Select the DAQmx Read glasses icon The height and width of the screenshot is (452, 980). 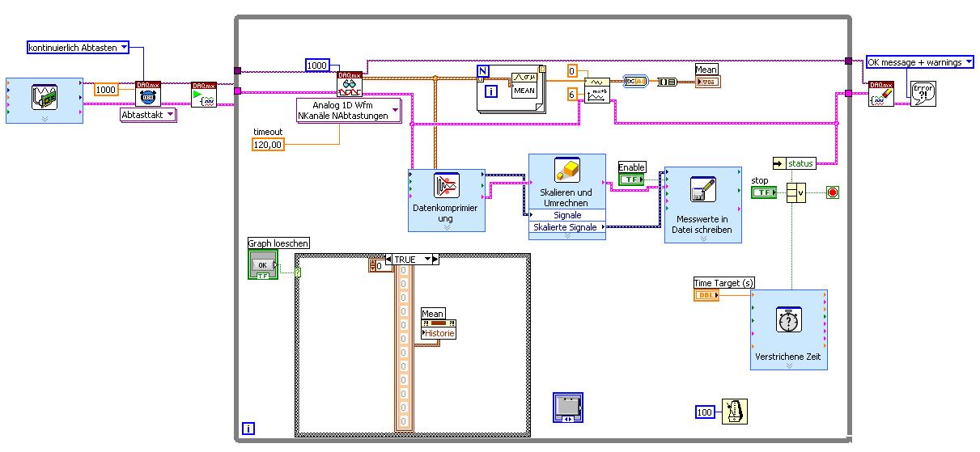[x=350, y=84]
